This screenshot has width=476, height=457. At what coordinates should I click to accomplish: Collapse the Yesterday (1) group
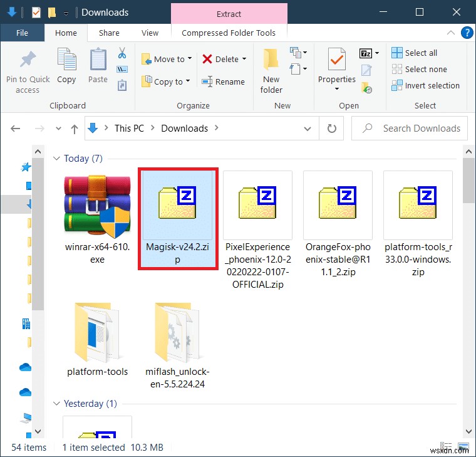click(x=56, y=404)
